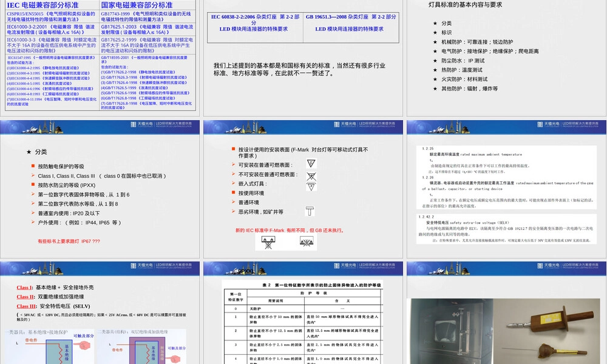Click the underlined Class I link
This screenshot has width=607, height=364.
pos(25,288)
